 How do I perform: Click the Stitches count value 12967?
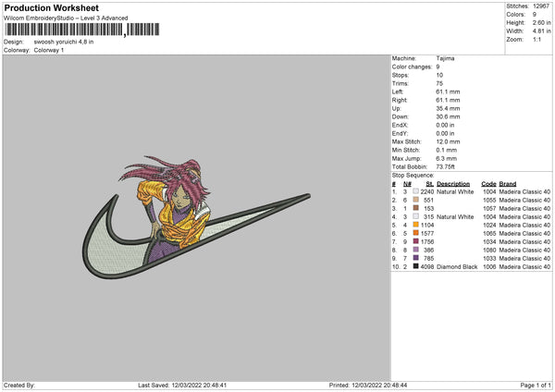pos(541,6)
